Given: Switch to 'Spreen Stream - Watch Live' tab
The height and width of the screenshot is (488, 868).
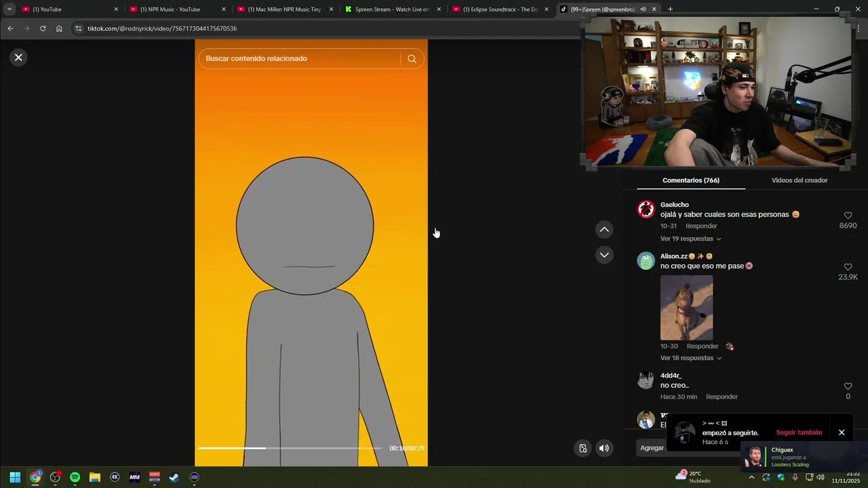Looking at the screenshot, I should coord(391,9).
